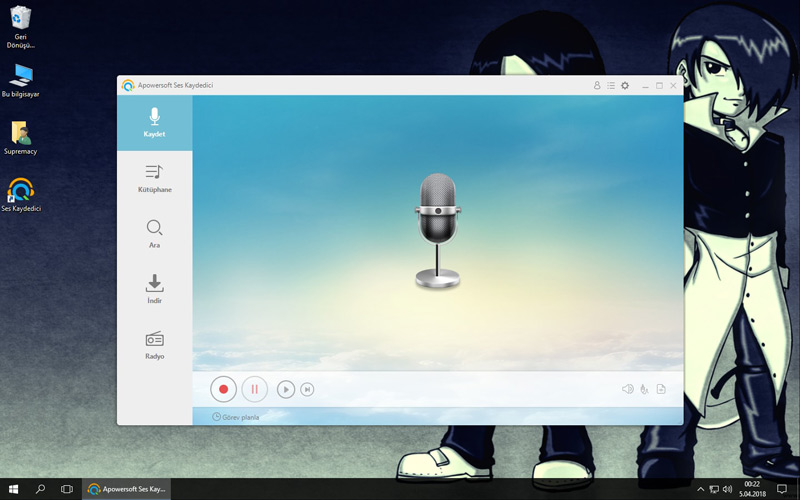Select the Ses Kaydedici desktop shortcut
Image resolution: width=800 pixels, height=500 pixels.
pyautogui.click(x=21, y=194)
